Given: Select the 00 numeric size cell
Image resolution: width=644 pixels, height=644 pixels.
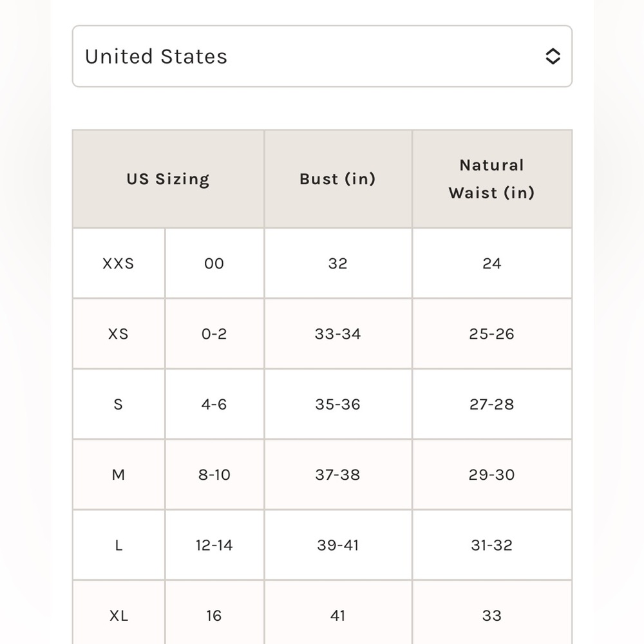Looking at the screenshot, I should click(x=214, y=263).
